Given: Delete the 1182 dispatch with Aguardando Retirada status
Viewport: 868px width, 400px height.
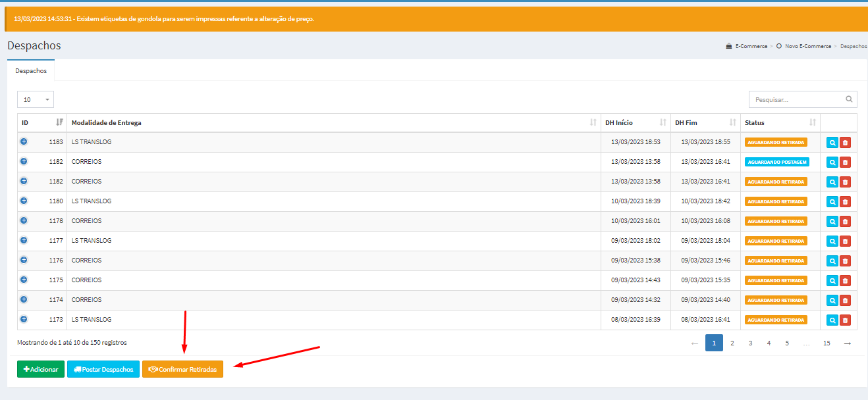Looking at the screenshot, I should [845, 182].
